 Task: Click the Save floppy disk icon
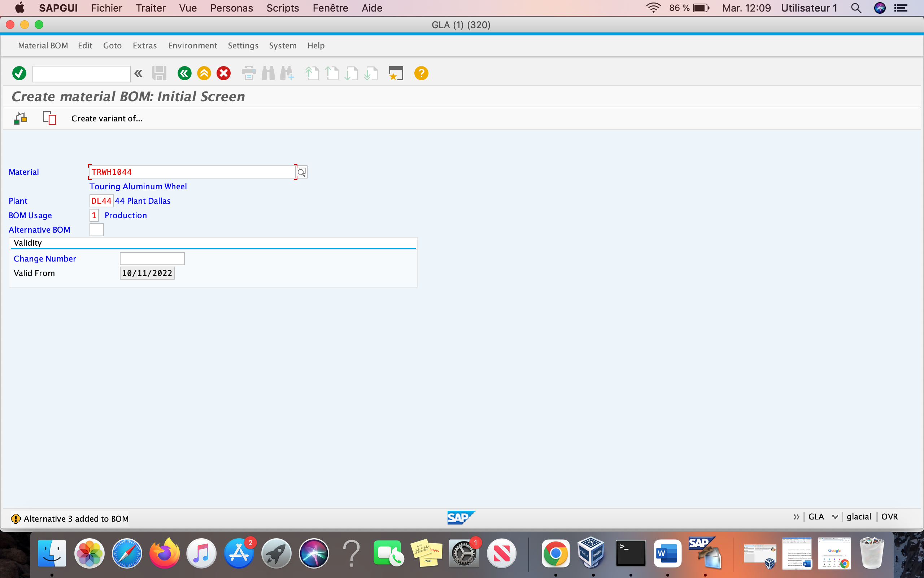(159, 73)
